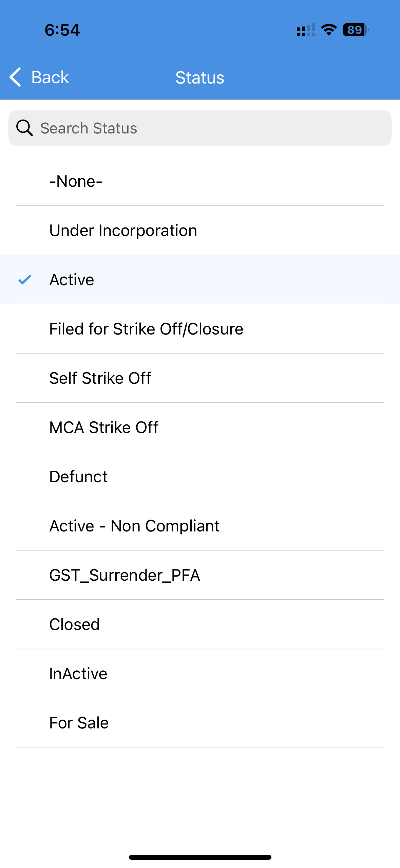This screenshot has width=400, height=868.
Task: Pick the For Sale status
Action: (200, 723)
